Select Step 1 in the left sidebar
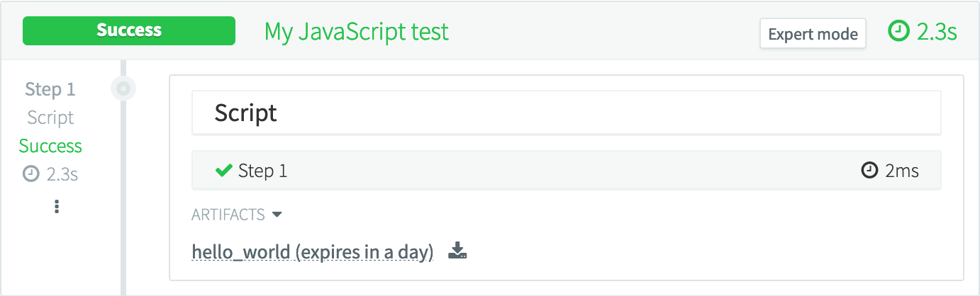The width and height of the screenshot is (980, 296). click(x=50, y=89)
